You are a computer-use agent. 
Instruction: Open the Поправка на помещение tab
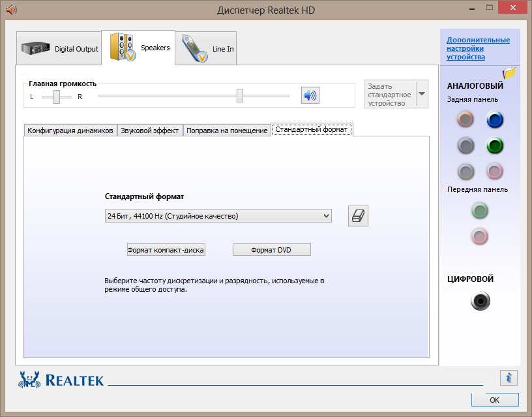tap(227, 131)
